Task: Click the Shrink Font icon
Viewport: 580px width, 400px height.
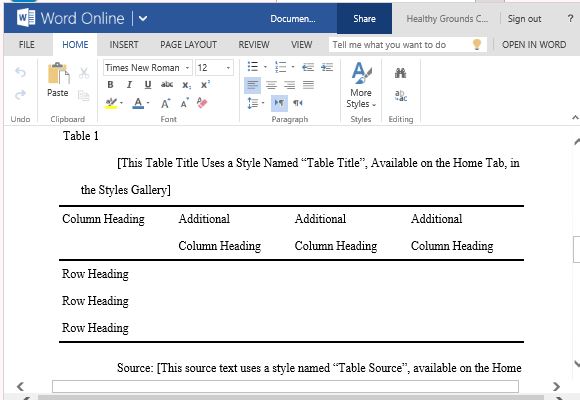Action: coord(184,103)
